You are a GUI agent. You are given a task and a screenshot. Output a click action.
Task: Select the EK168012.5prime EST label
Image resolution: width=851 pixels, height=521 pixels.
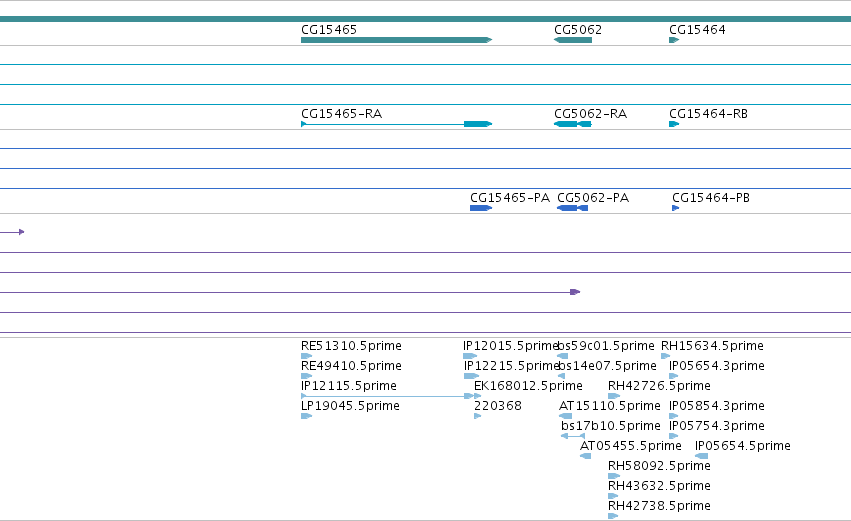point(528,386)
